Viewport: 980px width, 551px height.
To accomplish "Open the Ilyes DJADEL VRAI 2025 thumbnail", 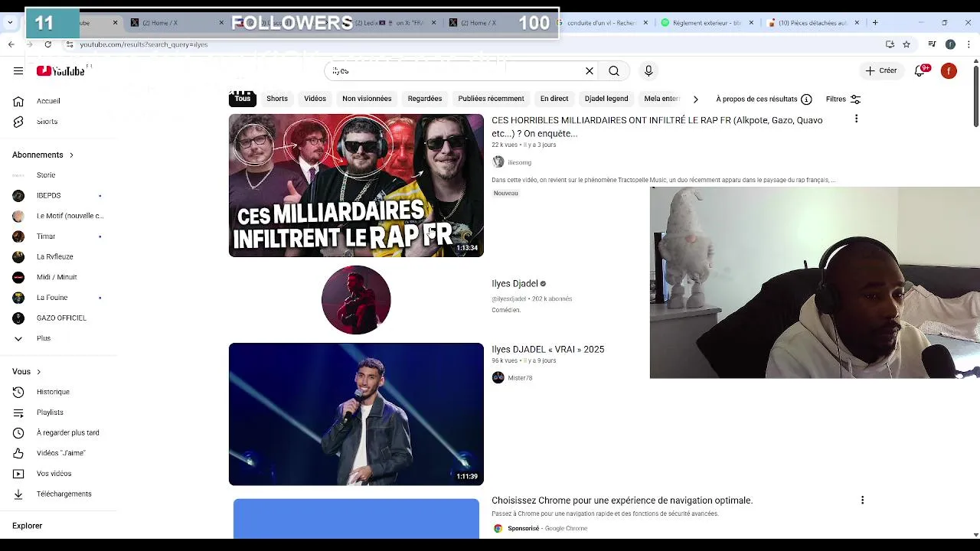I will point(356,414).
